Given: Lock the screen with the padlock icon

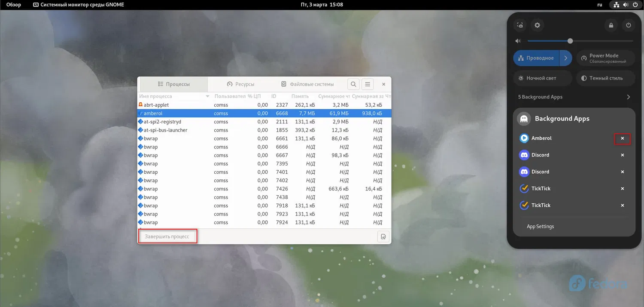Looking at the screenshot, I should 611,25.
